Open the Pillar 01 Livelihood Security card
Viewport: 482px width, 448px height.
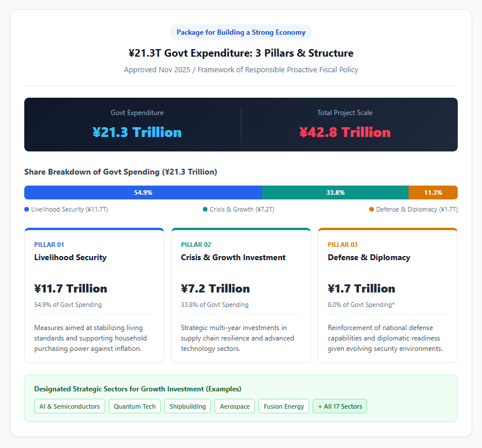point(94,295)
